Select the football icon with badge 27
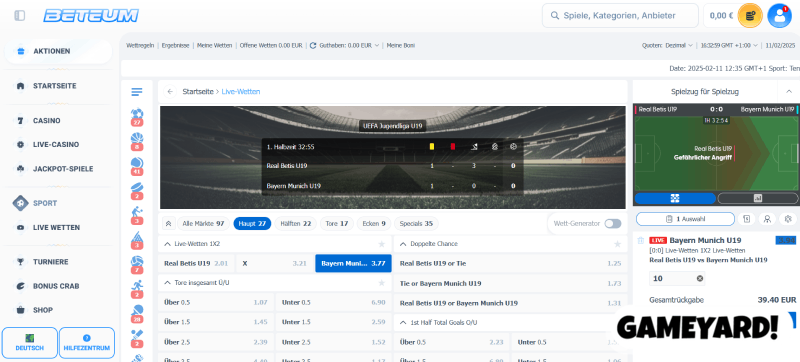Screen dimensions: 800x362 coord(137,117)
